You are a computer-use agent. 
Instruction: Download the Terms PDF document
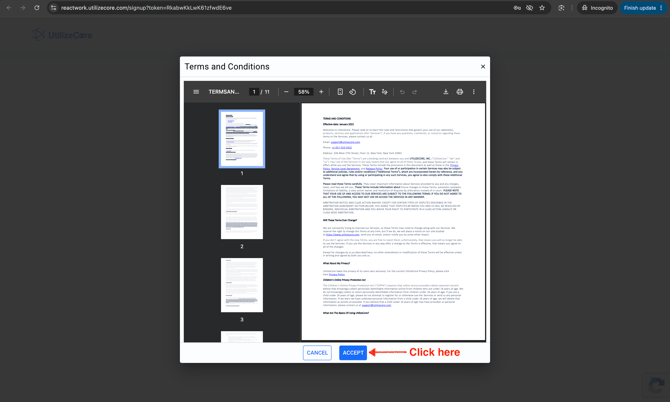click(x=446, y=92)
